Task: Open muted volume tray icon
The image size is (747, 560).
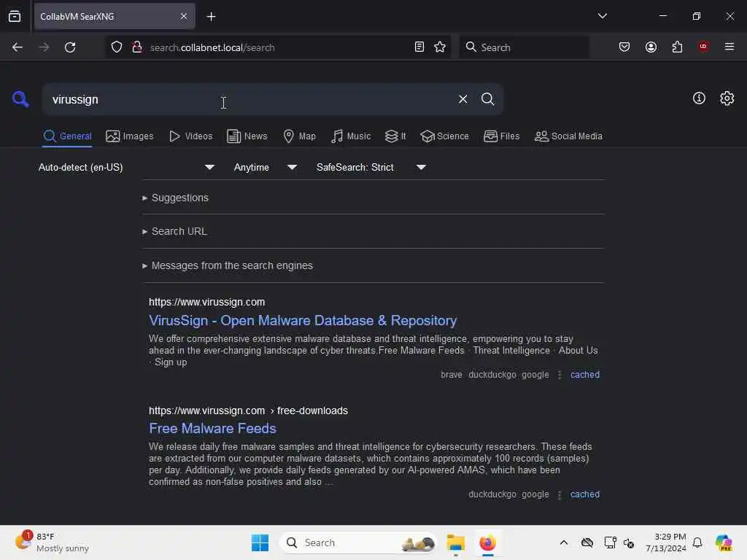Action: coord(629,542)
